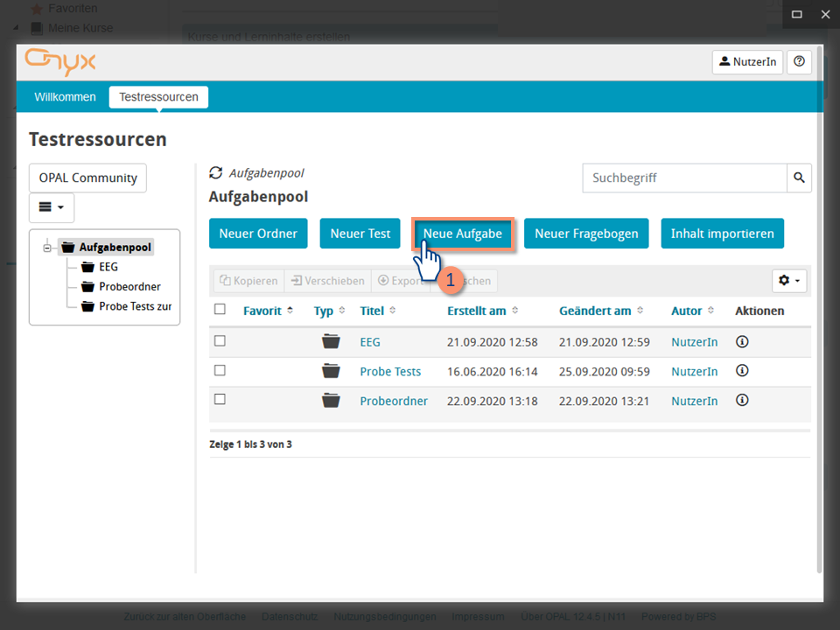Image resolution: width=840 pixels, height=630 pixels.
Task: Open the EEG title link
Action: [370, 342]
